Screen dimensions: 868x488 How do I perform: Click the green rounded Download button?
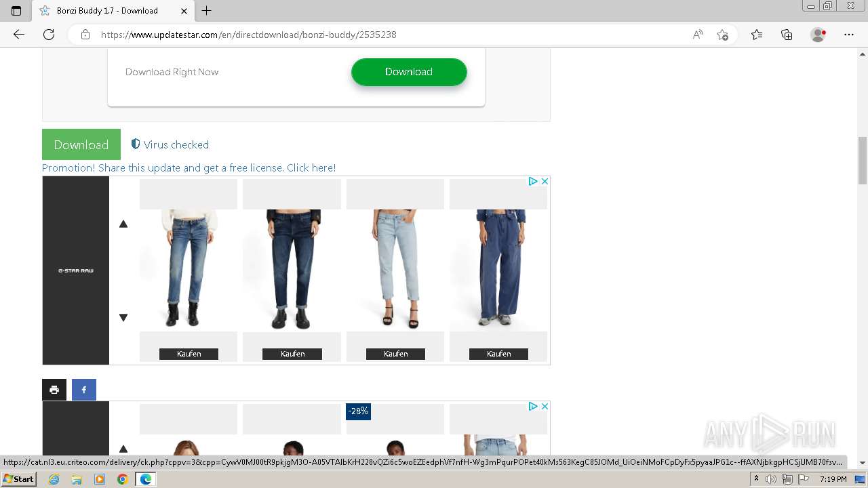409,72
